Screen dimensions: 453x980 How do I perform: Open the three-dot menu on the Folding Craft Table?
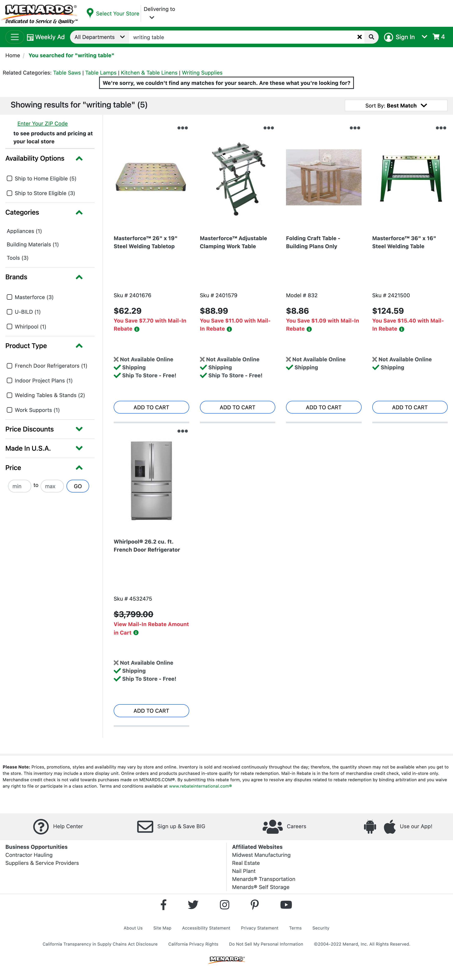pyautogui.click(x=355, y=128)
